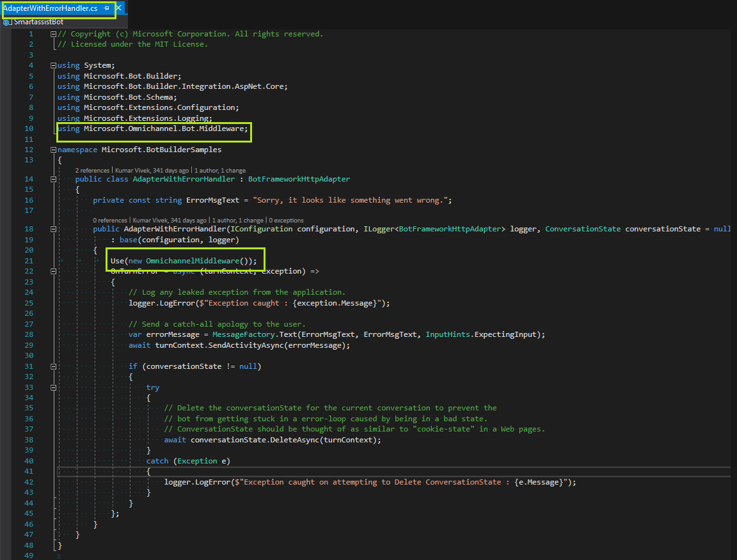Click 'Microsoft.Extensions.Logging' on line 9
The height and width of the screenshot is (560, 737).
(x=146, y=118)
